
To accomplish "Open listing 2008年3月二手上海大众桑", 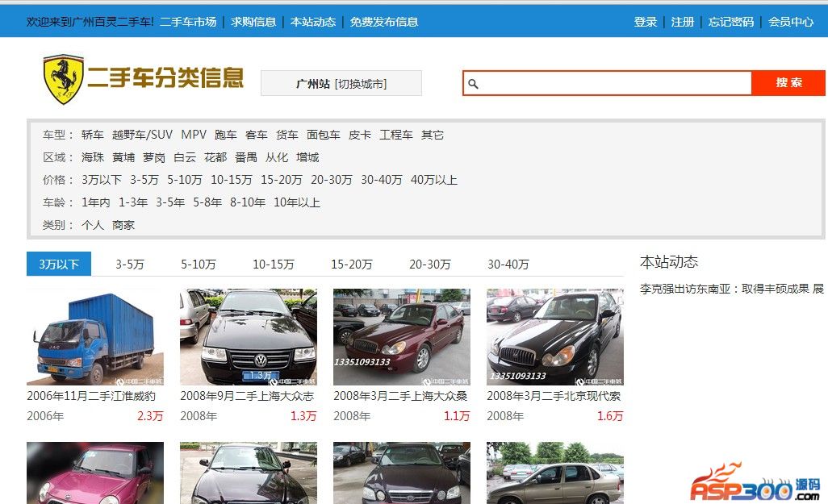I will 400,396.
